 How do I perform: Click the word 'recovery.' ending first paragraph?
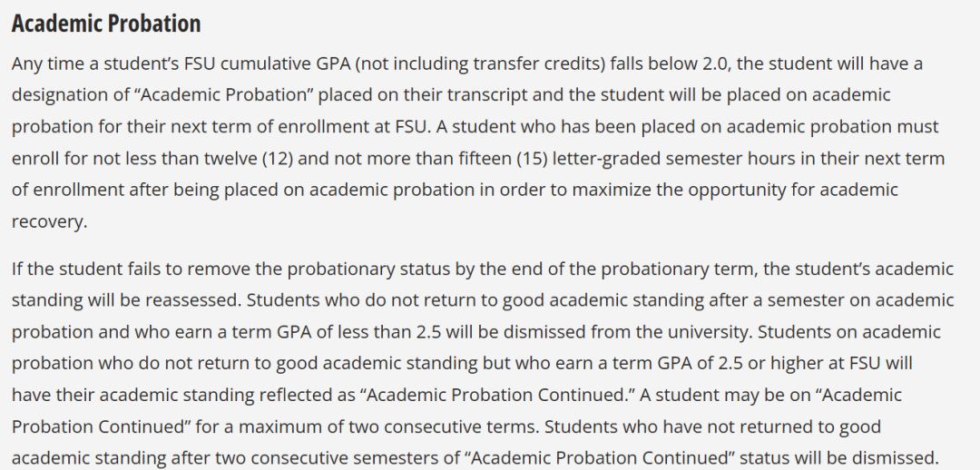click(x=49, y=221)
